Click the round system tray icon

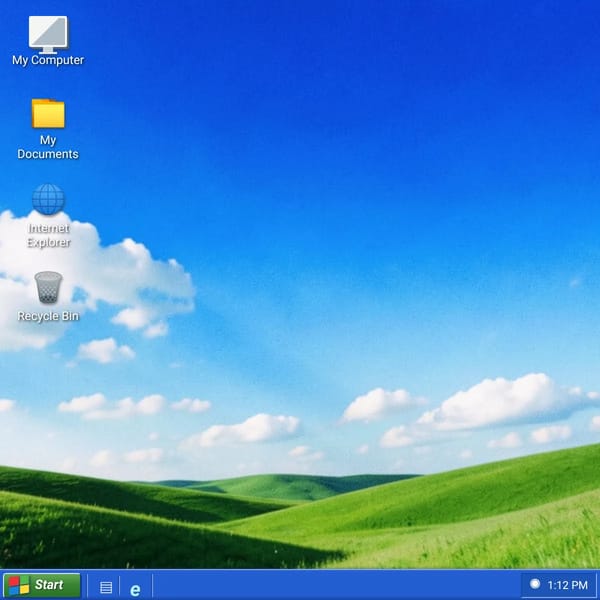[535, 584]
